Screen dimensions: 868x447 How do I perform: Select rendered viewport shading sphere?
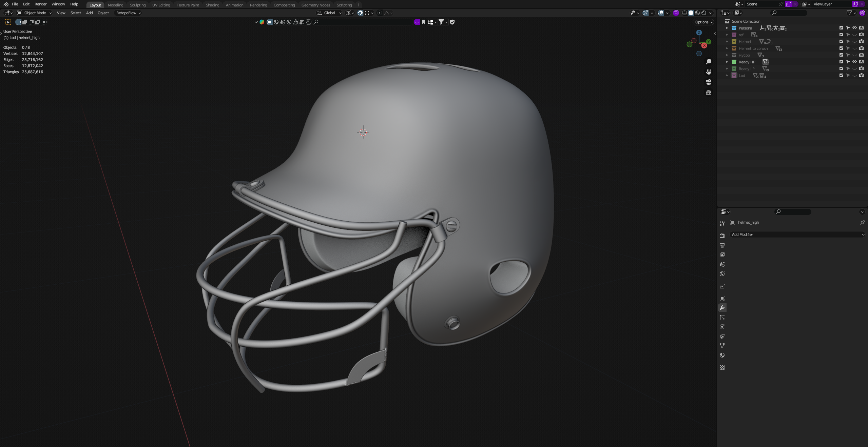704,13
